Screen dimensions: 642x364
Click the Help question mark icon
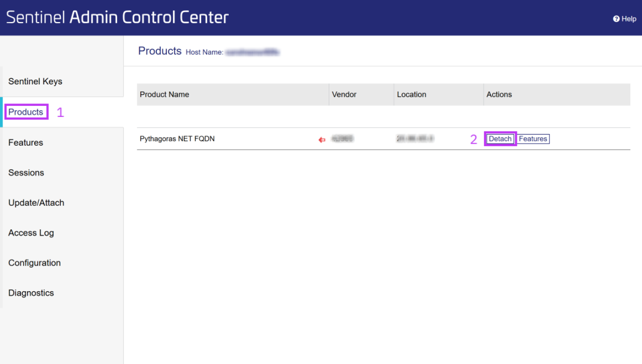[x=616, y=19]
